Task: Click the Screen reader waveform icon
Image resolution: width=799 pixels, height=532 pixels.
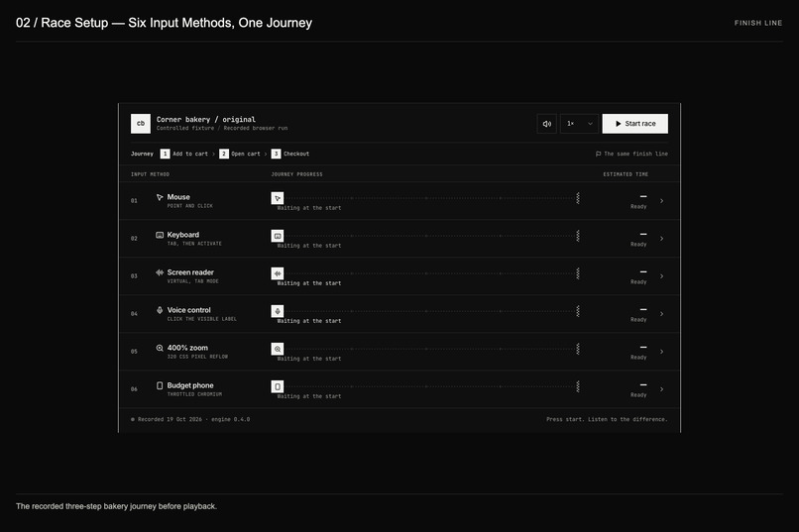Action: coord(160,272)
